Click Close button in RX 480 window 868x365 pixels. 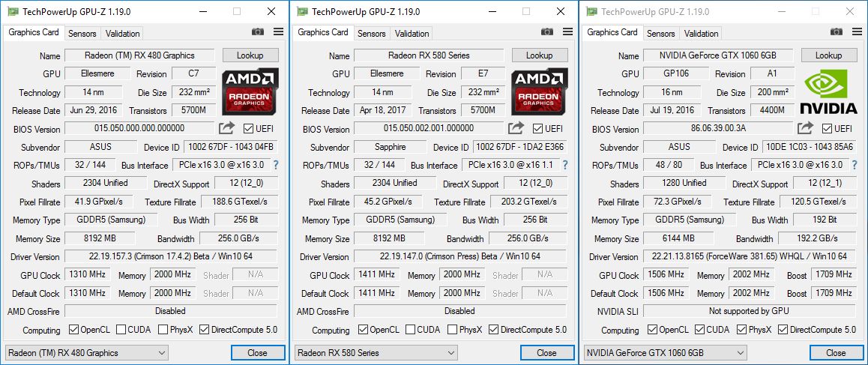click(x=257, y=353)
